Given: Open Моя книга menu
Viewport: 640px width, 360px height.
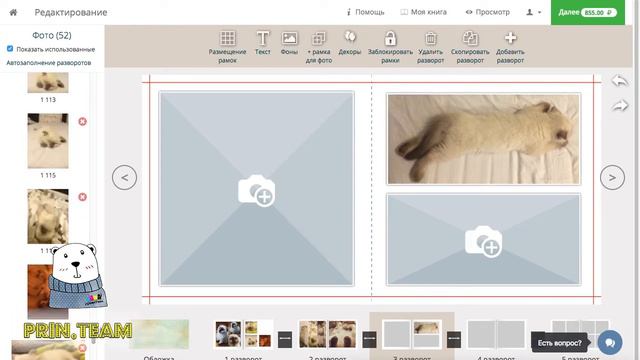Looking at the screenshot, I should (x=423, y=12).
